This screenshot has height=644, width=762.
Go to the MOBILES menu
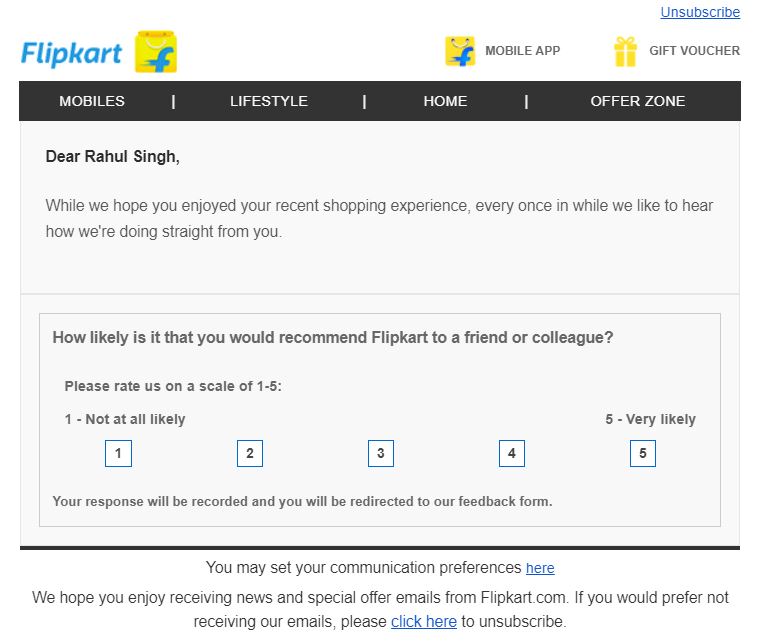coord(92,101)
